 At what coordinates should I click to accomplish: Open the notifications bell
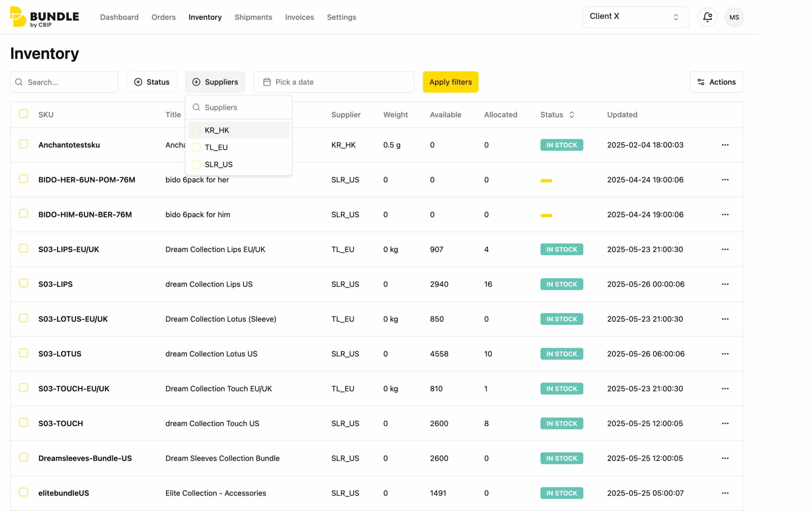[x=707, y=17]
